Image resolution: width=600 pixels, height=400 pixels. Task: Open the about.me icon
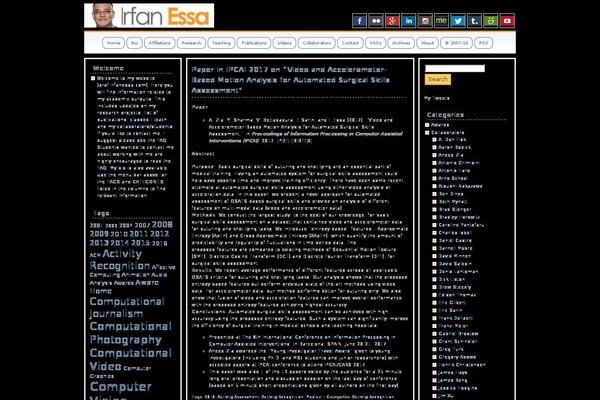coord(442,21)
